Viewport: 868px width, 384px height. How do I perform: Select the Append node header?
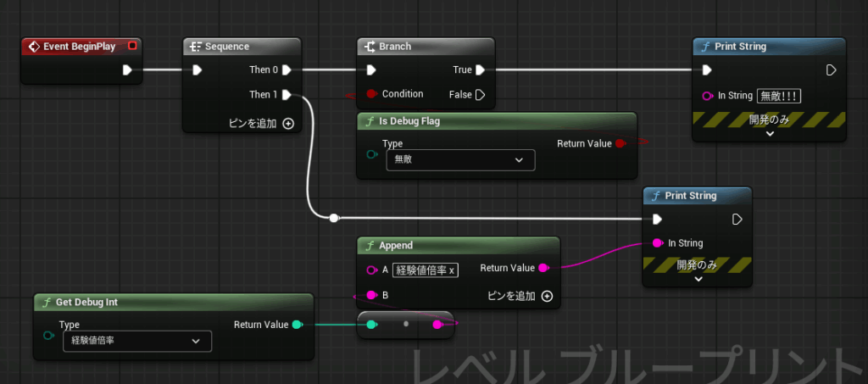459,245
